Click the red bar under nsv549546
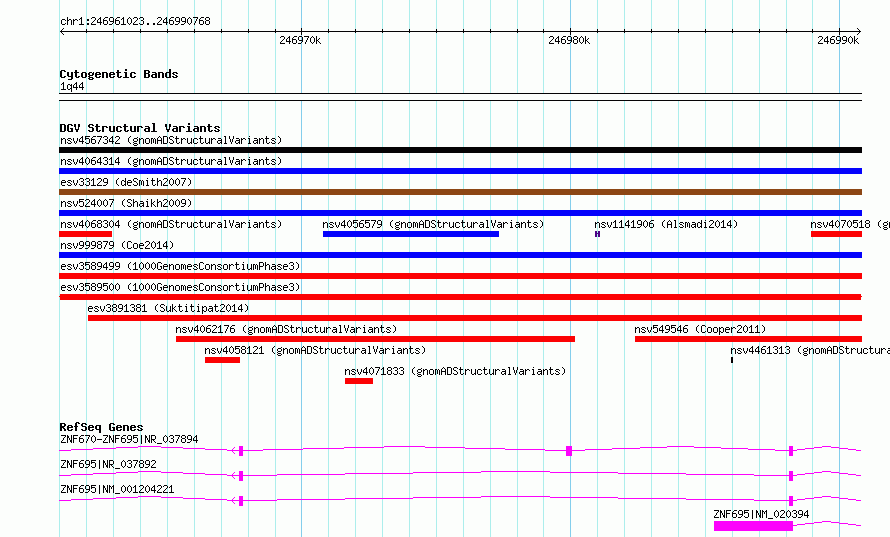Screen dimensions: 890x537 (748, 339)
